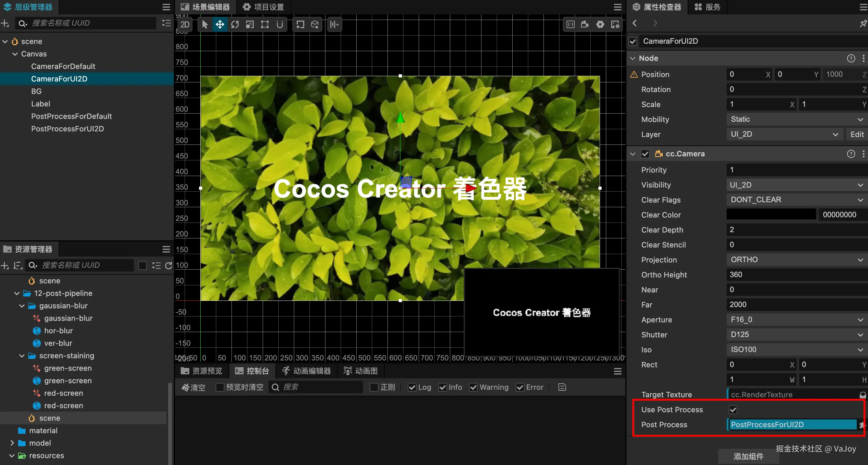Collapse the cc.Camera component section
The image size is (868, 465).
click(633, 154)
